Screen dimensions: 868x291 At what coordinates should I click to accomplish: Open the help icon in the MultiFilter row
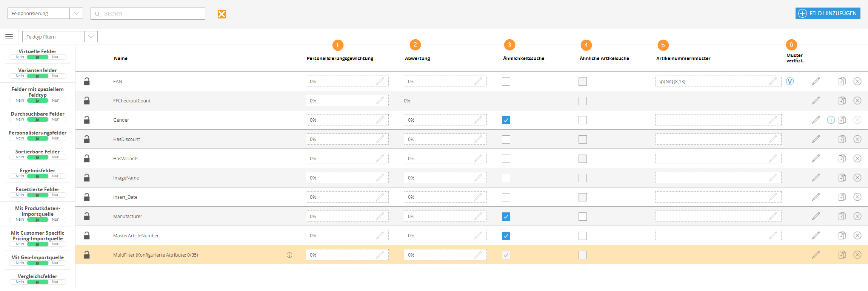pos(289,255)
